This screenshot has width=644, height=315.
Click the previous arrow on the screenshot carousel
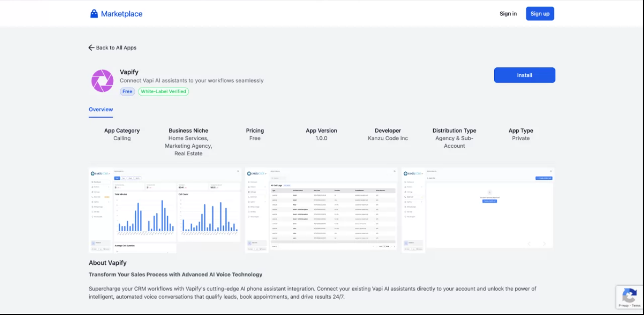pos(529,244)
